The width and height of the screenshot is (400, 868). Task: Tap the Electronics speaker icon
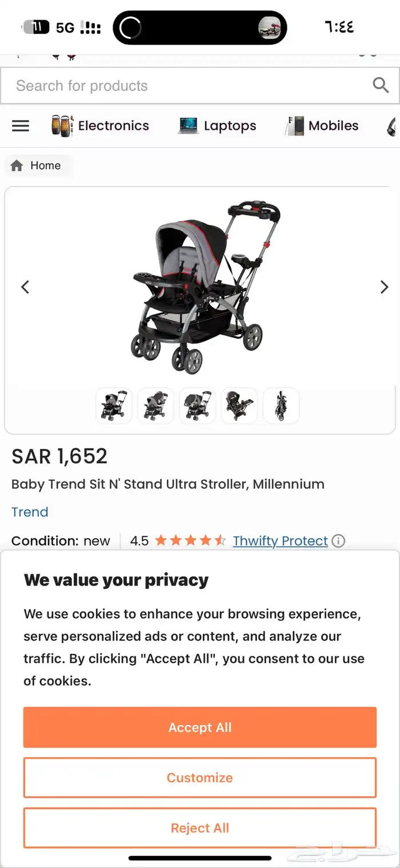click(x=62, y=126)
